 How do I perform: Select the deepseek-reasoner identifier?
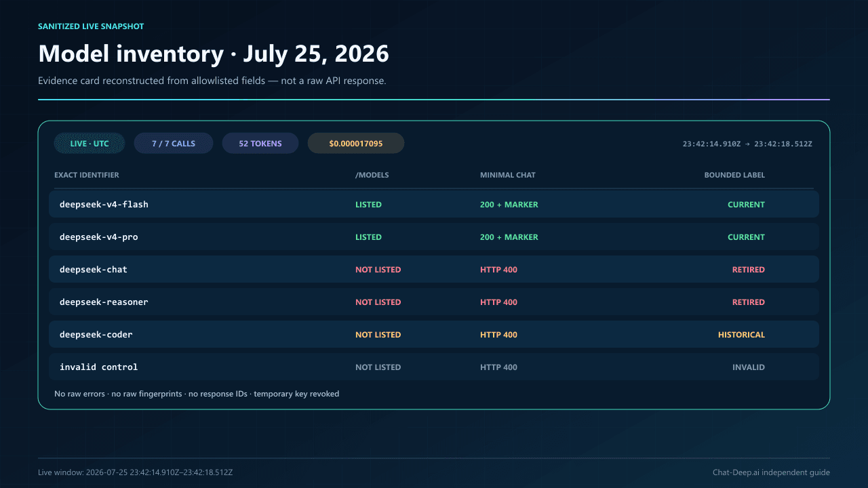point(104,302)
